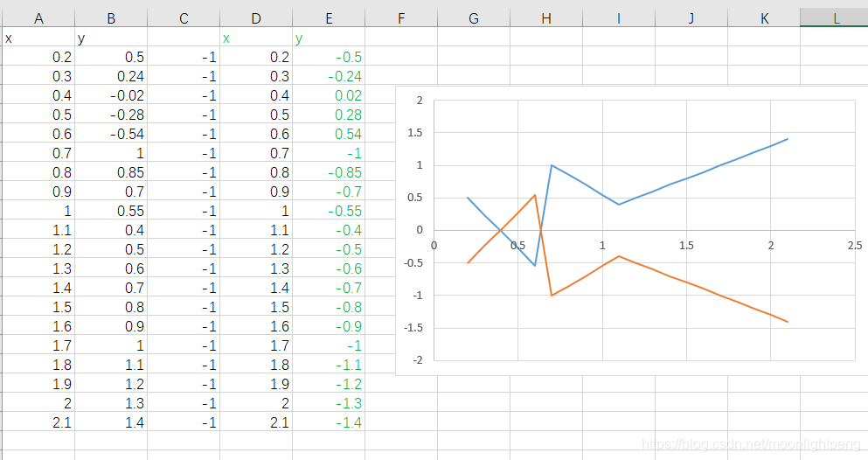
Task: Select column C header
Action: click(184, 18)
